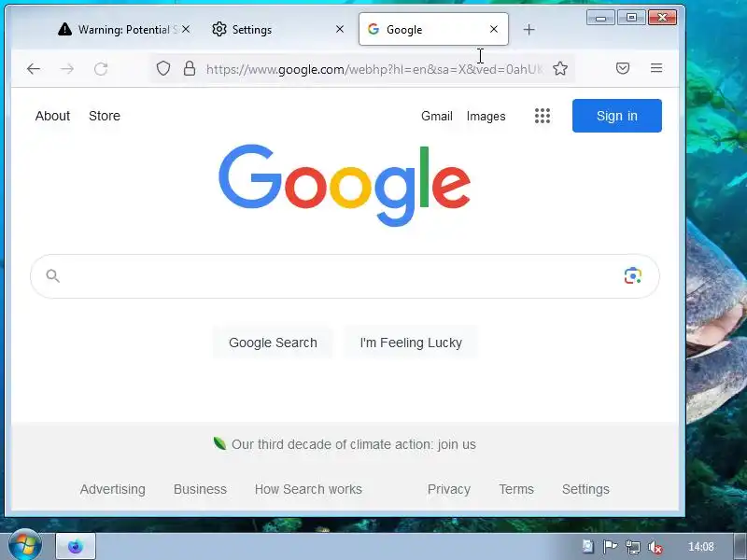Open tracking protection shield icon

163,68
